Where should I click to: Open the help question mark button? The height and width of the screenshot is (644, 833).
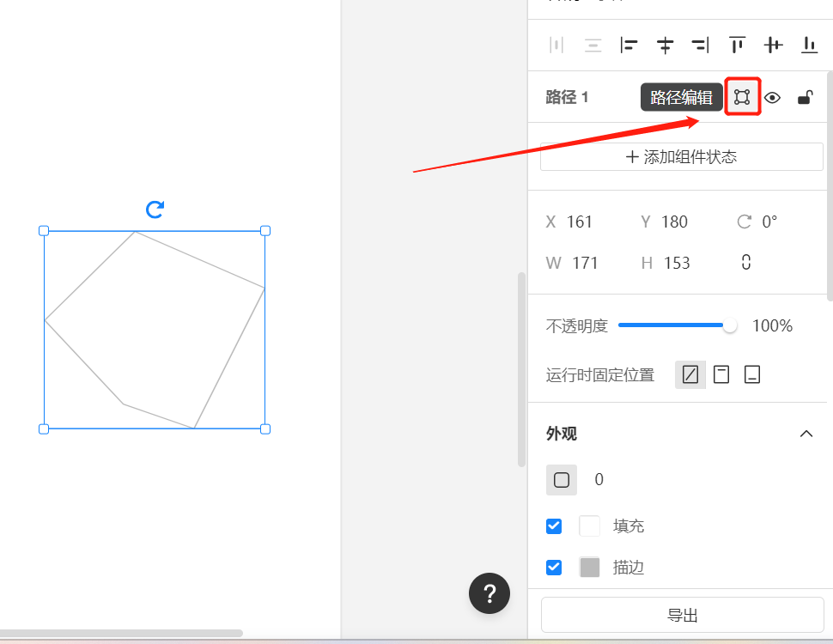[x=489, y=593]
